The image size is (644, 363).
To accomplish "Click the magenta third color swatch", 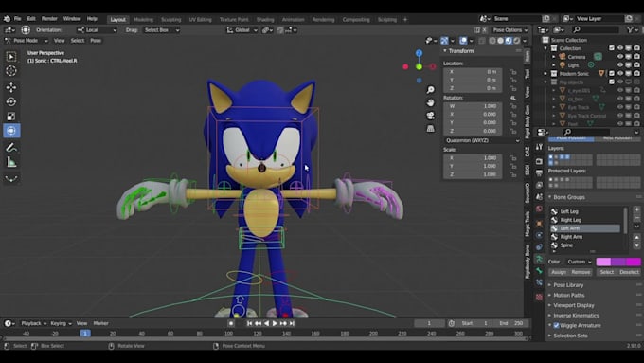I will point(634,262).
